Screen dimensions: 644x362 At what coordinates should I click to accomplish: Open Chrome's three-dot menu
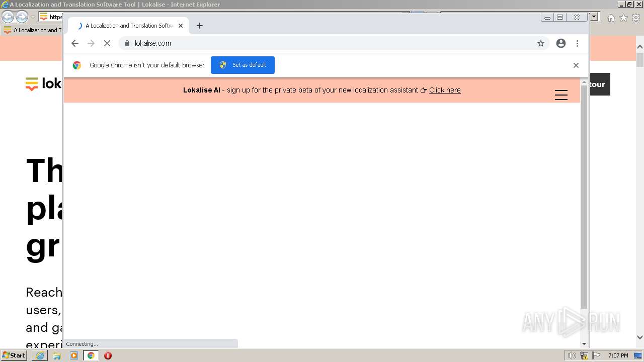point(577,43)
